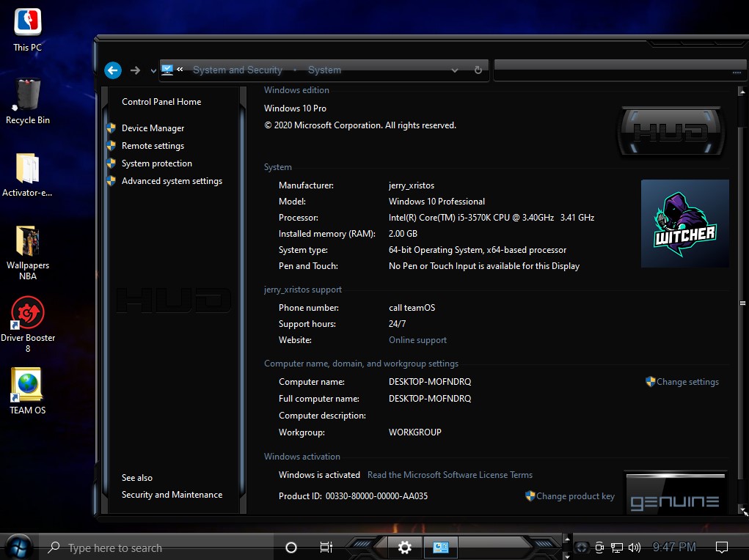Screen dimensions: 749x560
Task: Click the shield icon next to Change settings
Action: point(650,381)
